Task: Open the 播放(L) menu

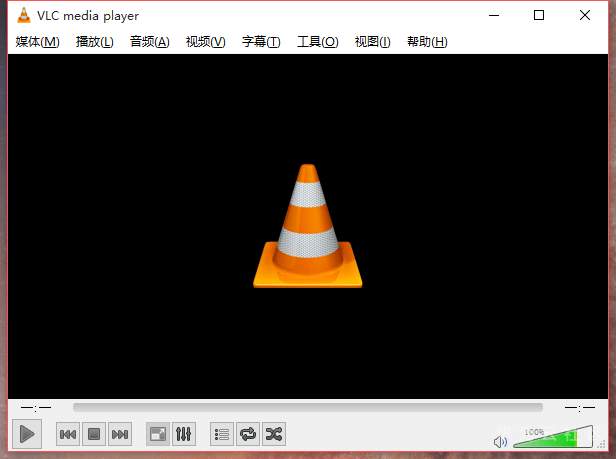Action: (x=95, y=42)
